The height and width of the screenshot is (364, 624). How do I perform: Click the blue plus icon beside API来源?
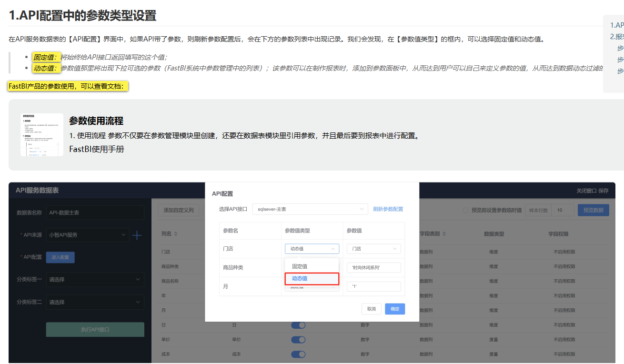pos(137,235)
